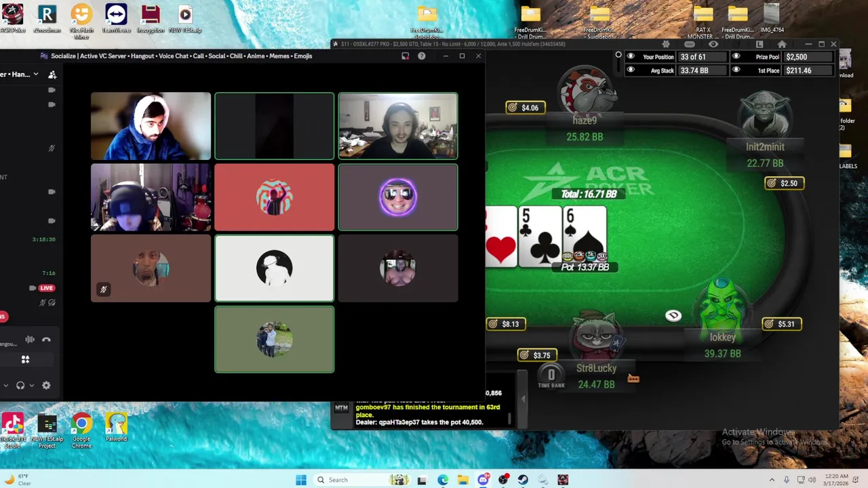Screen dimensions: 868x488
Task: Open ACR Poker lobby home icon
Action: 782,44
